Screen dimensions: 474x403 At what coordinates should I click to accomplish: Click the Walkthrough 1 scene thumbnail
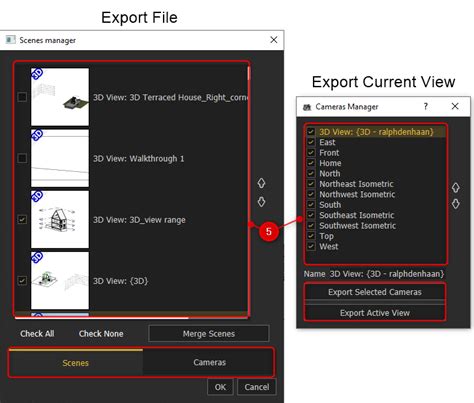(x=60, y=158)
